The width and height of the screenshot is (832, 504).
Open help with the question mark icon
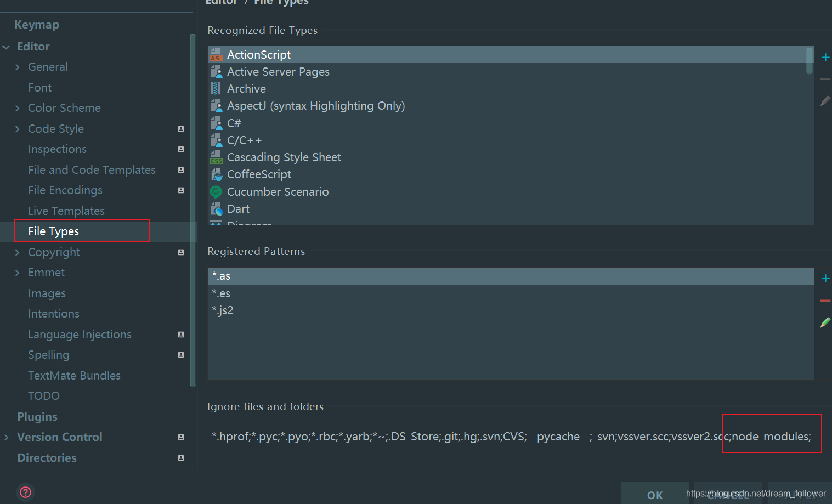25,492
